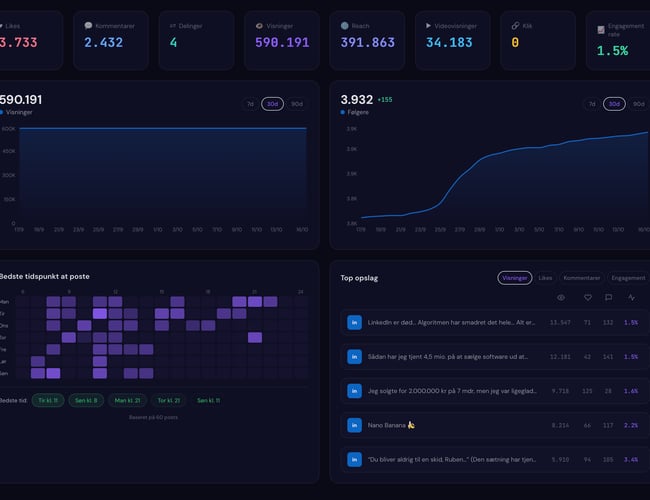
Task: Click Videovisninger value 34.183
Action: coord(449,42)
